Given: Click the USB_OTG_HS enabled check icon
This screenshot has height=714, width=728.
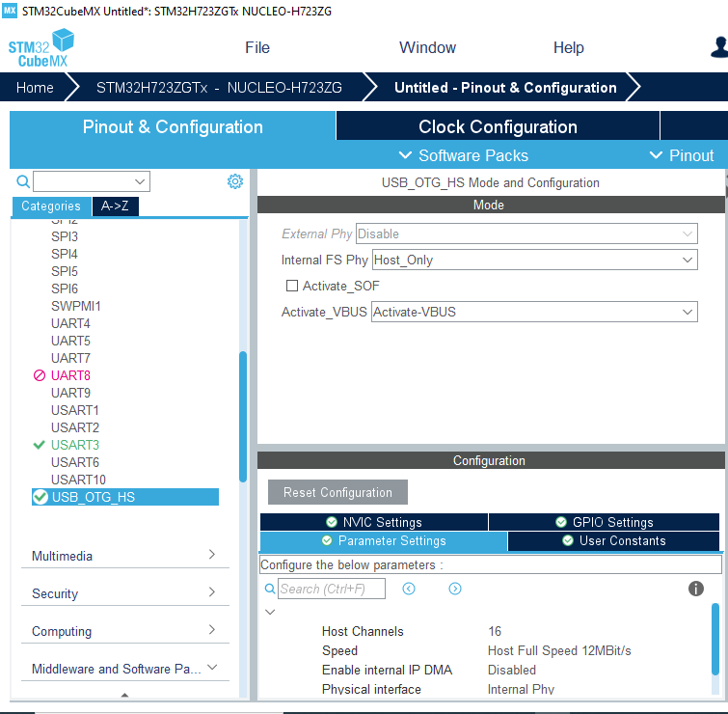Looking at the screenshot, I should [40, 497].
